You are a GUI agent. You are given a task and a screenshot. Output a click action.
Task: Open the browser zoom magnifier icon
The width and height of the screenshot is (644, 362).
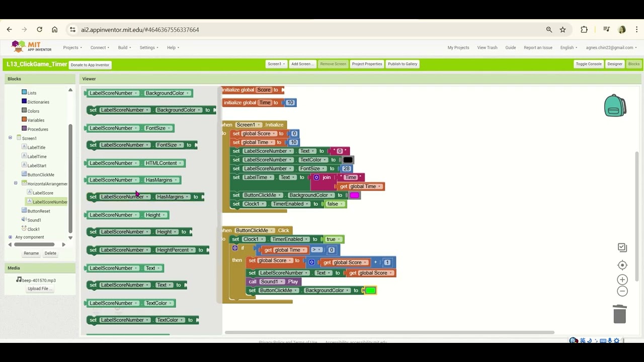pyautogui.click(x=549, y=30)
